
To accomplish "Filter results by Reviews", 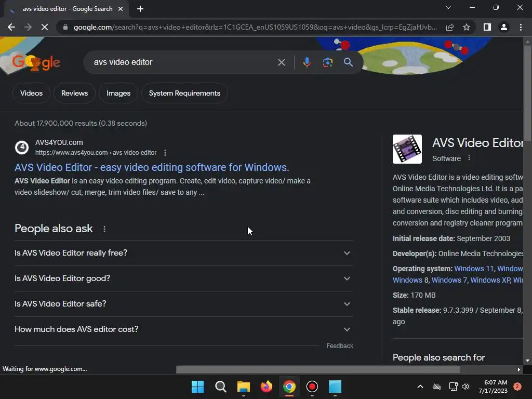I will click(75, 94).
